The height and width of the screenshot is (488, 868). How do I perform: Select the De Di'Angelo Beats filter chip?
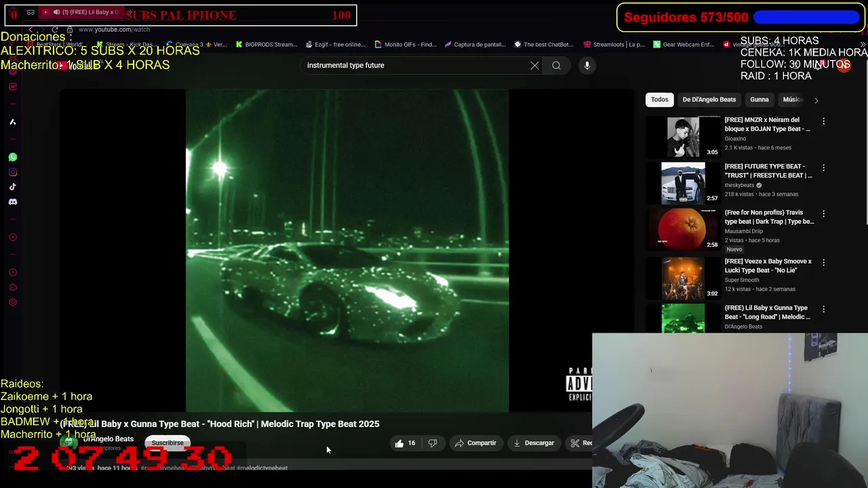pos(709,100)
